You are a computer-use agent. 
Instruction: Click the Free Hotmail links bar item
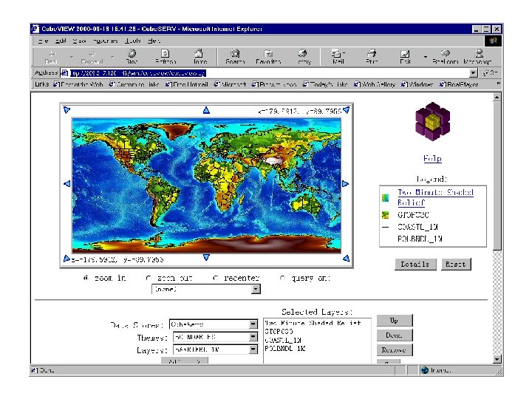[x=187, y=84]
